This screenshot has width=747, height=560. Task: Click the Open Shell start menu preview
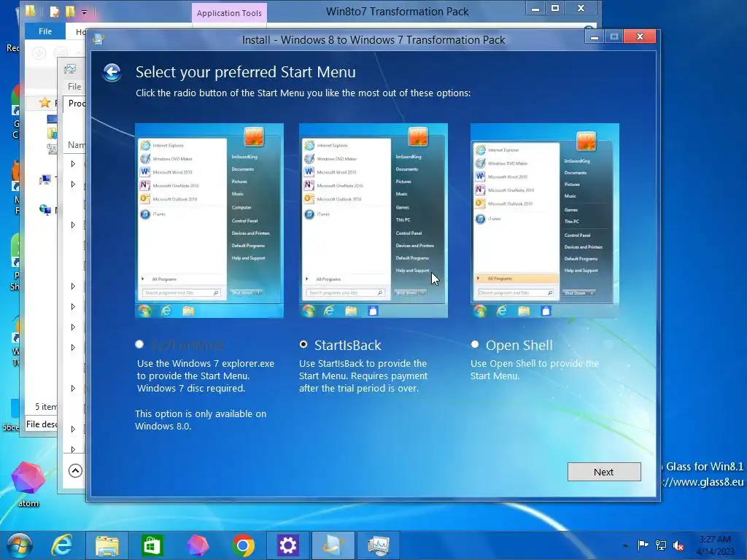tap(544, 220)
